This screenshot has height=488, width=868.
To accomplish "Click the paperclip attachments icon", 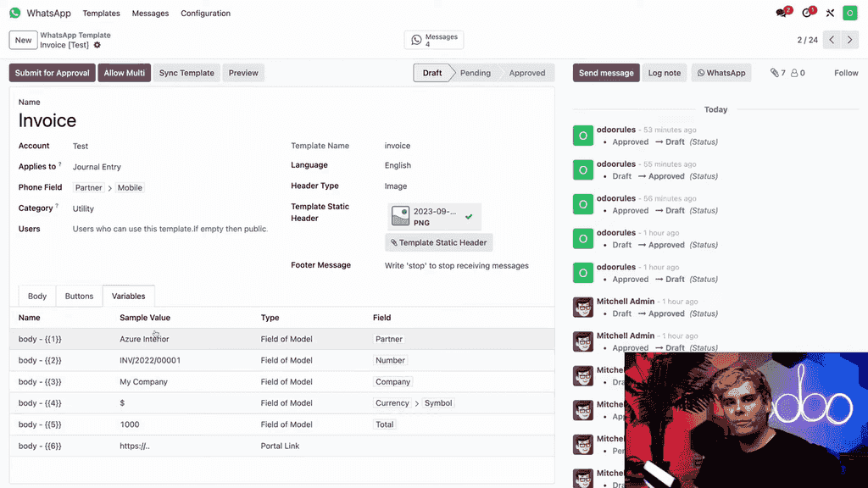I will [774, 73].
